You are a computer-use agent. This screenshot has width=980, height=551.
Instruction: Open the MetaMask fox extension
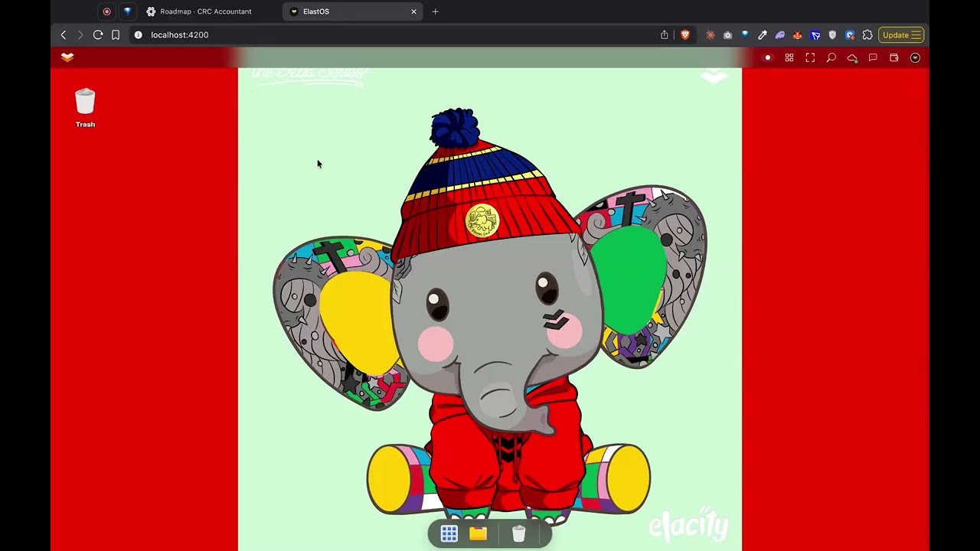tap(798, 34)
